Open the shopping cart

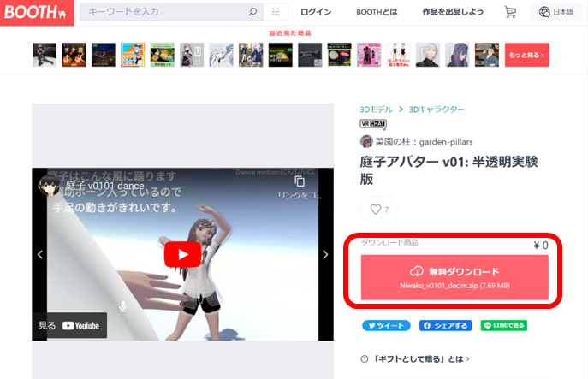coord(510,12)
